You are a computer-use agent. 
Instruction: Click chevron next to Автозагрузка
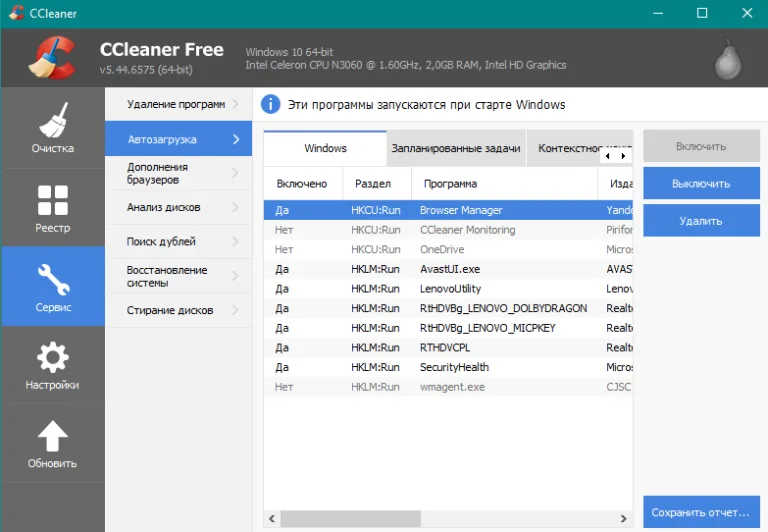tap(236, 139)
